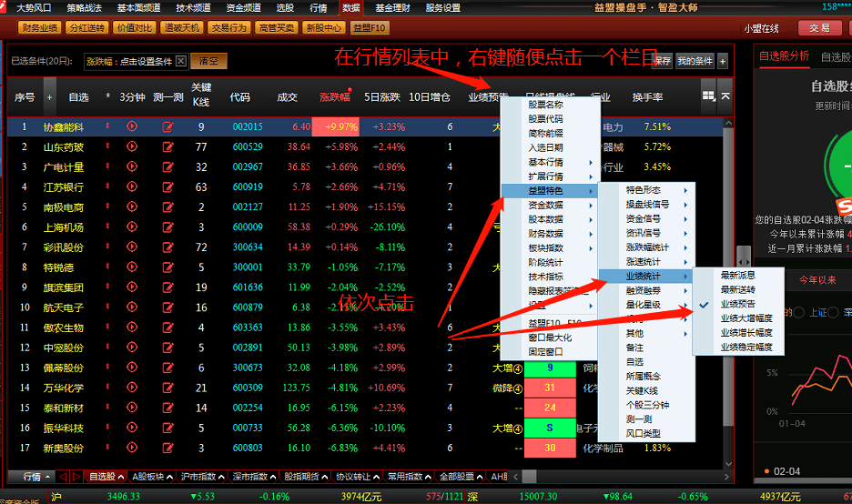Click the 3-minute play icon for 泰和新材

pyautogui.click(x=131, y=408)
